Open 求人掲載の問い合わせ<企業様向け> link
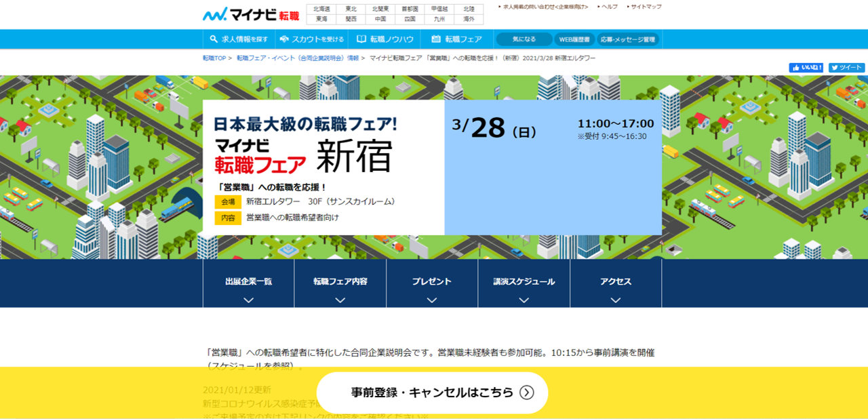Viewport: 868px width, 419px height. [x=544, y=7]
